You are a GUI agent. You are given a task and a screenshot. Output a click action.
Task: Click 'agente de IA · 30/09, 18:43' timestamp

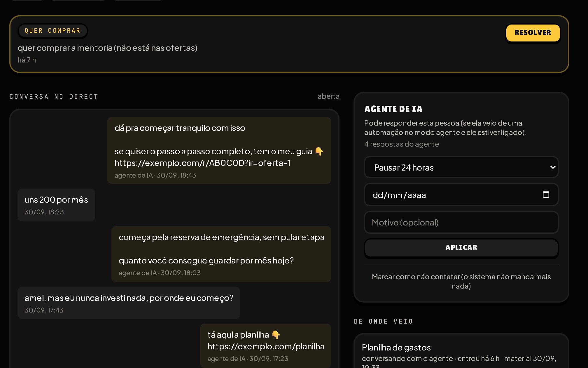tap(155, 175)
